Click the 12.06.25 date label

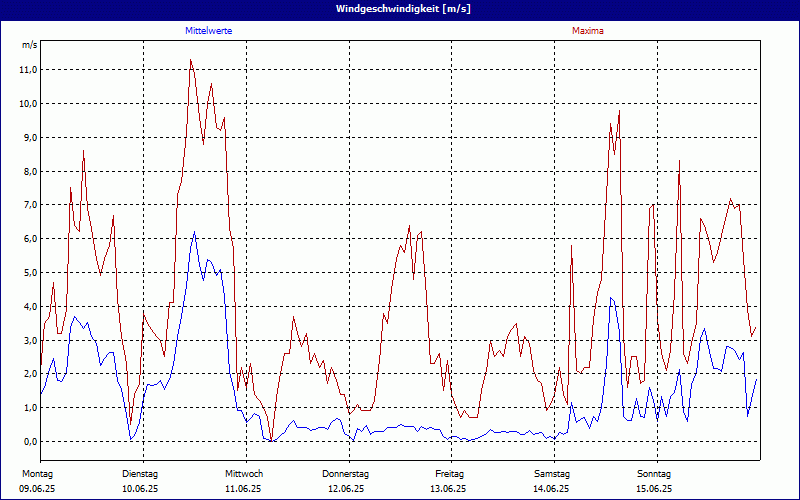coord(346,489)
